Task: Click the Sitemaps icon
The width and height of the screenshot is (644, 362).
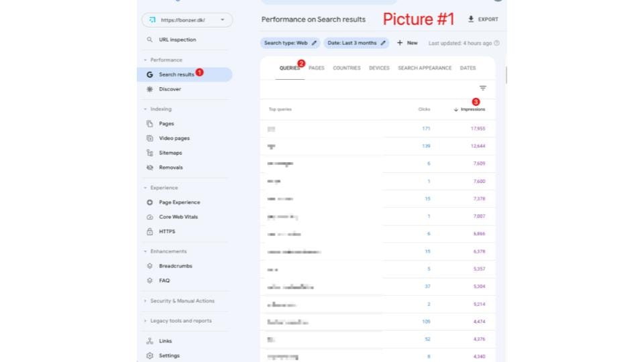Action: 150,153
